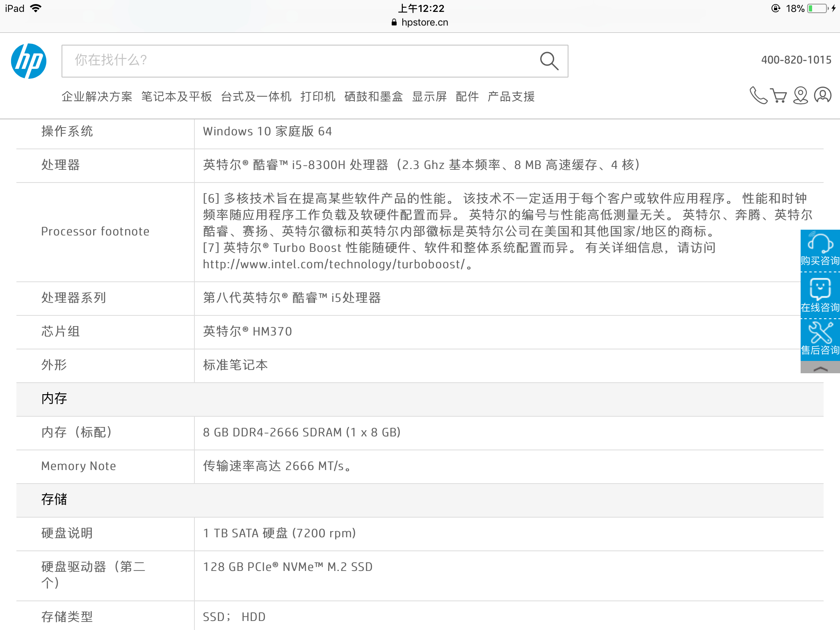Select the text Windows 10 家庭版 64
This screenshot has height=630, width=840.
click(267, 131)
